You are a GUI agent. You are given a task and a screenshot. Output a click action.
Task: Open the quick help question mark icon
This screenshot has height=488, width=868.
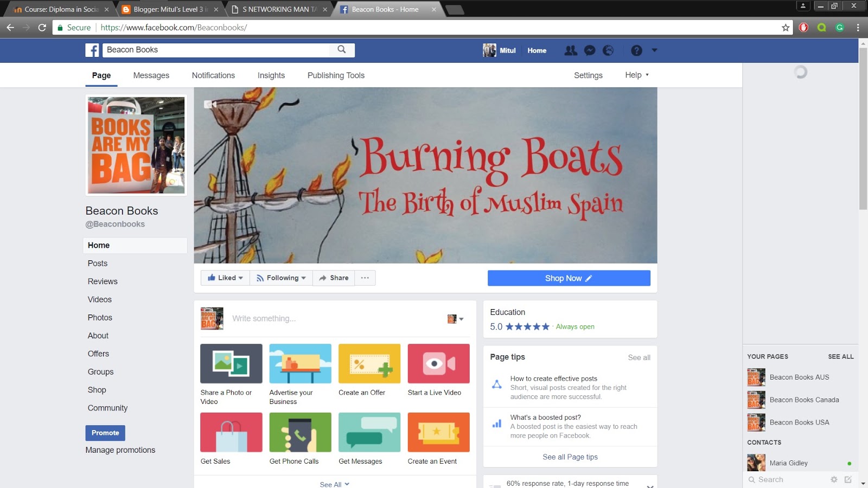click(636, 50)
